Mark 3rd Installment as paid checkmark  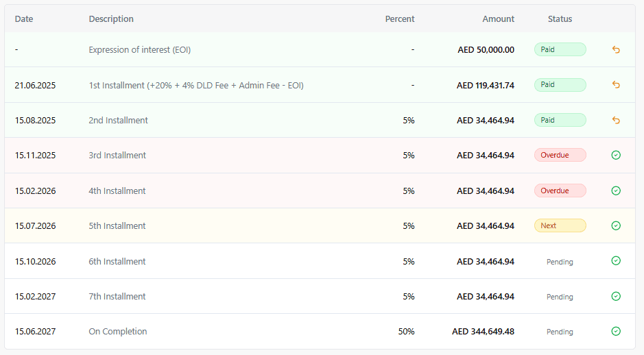[x=616, y=155]
